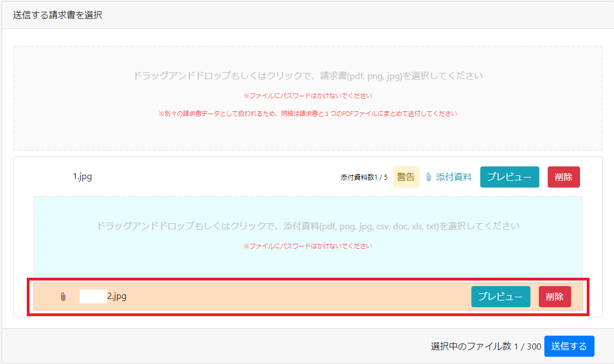Open the 添付資料 link for 1.jpg
Image resolution: width=614 pixels, height=364 pixels.
pyautogui.click(x=454, y=177)
